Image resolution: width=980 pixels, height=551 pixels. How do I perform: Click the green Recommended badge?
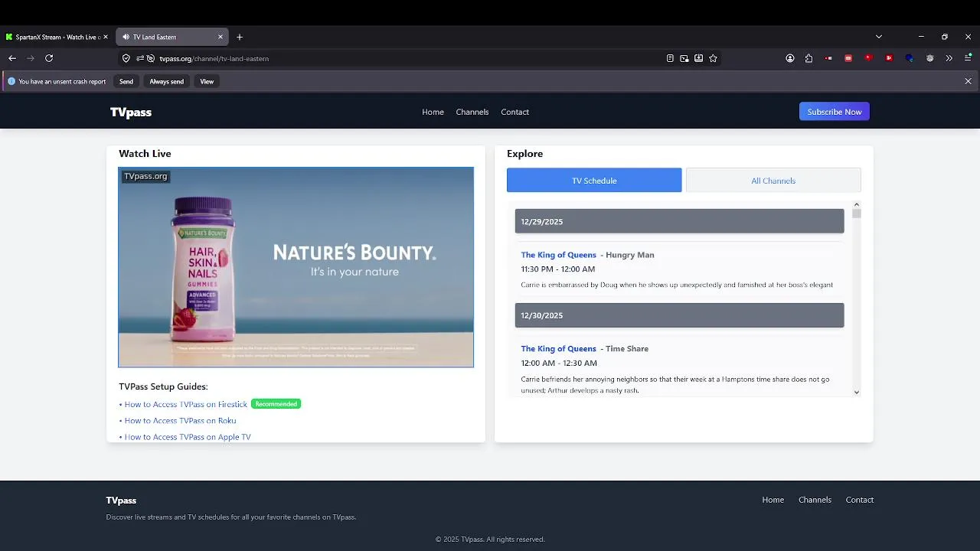276,404
